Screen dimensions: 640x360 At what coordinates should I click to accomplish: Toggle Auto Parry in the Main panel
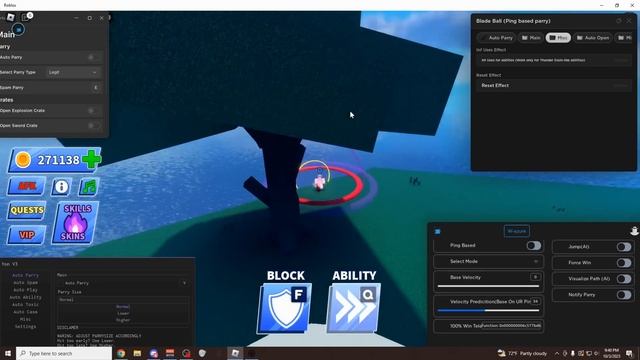click(94, 57)
